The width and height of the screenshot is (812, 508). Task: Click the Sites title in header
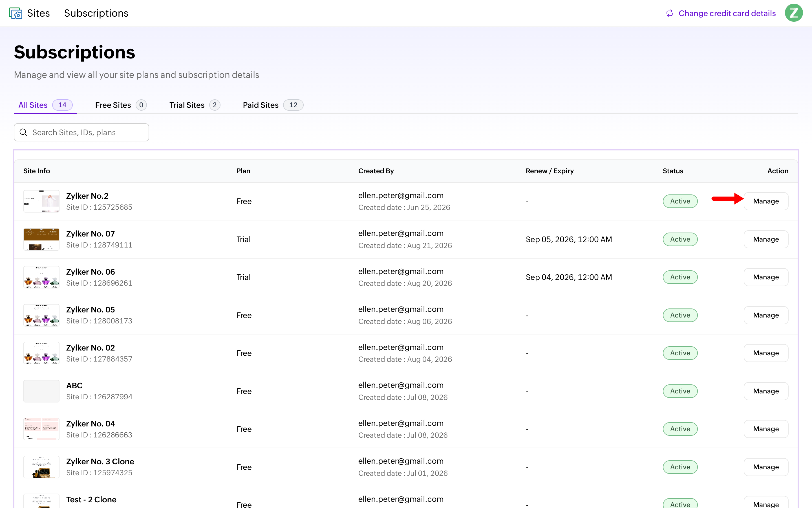point(38,14)
